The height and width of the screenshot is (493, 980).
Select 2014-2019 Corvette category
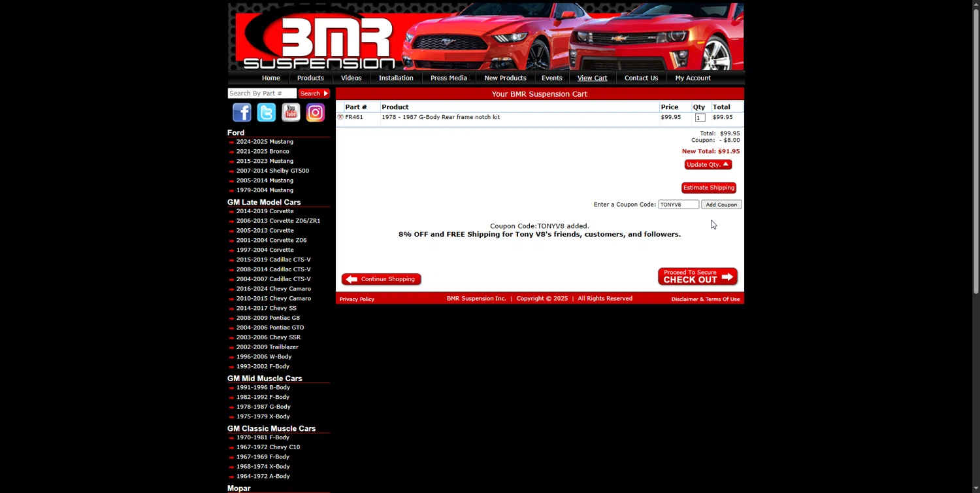[x=265, y=211]
